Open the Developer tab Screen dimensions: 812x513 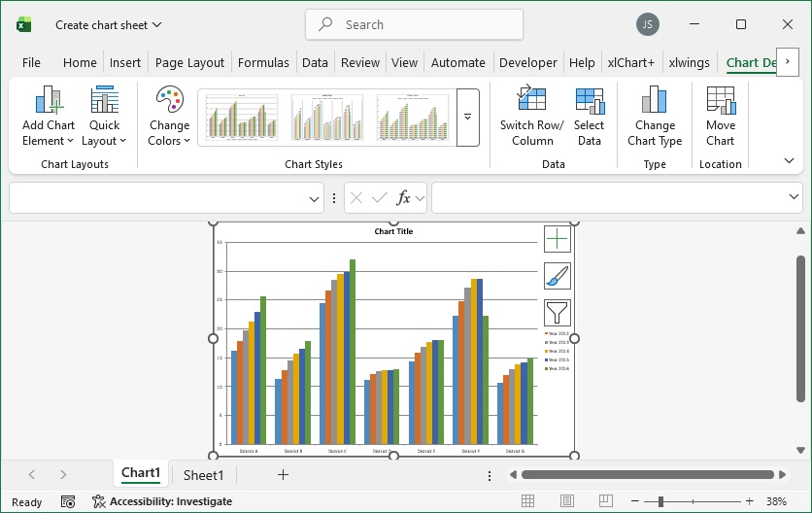pyautogui.click(x=527, y=63)
